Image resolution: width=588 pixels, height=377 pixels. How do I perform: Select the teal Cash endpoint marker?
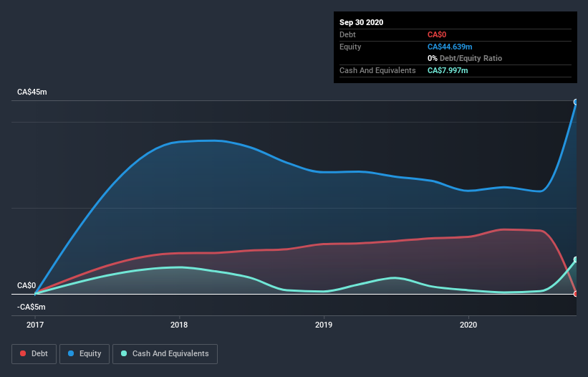(576, 259)
